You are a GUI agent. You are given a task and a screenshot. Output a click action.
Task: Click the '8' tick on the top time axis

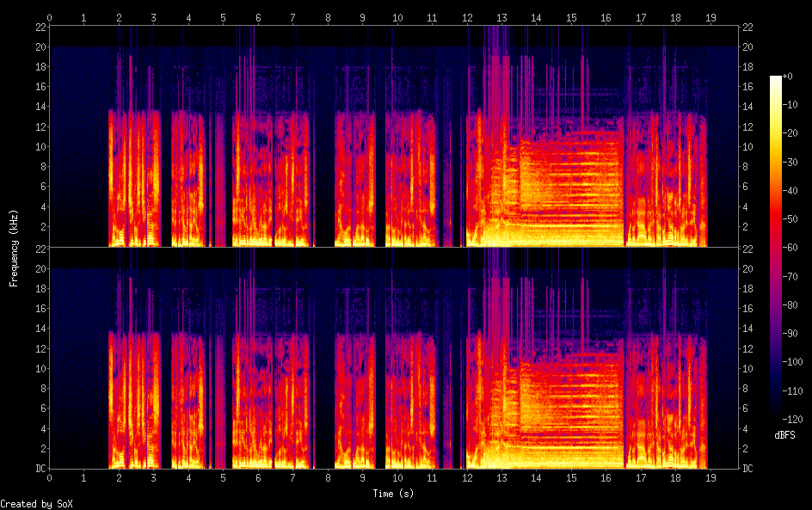pos(328,17)
